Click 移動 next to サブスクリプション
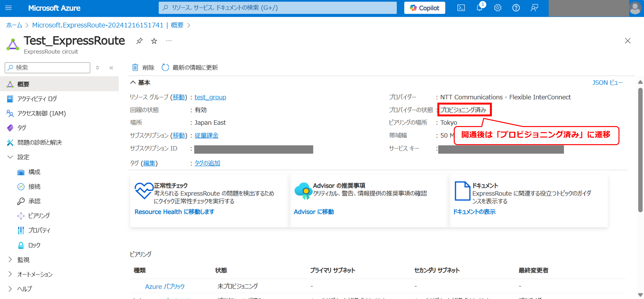This screenshot has width=644, height=299. [178, 135]
